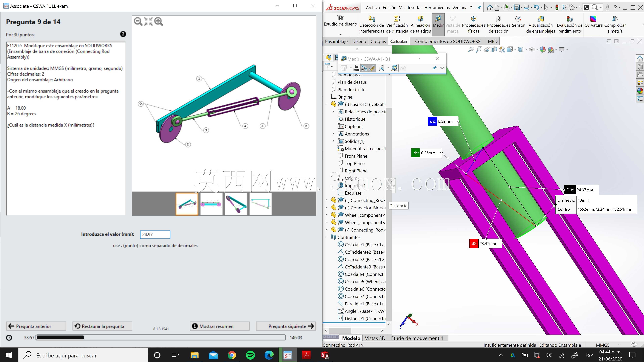This screenshot has width=644, height=362.
Task: Open Chrome from Windows taskbar
Action: (232, 355)
